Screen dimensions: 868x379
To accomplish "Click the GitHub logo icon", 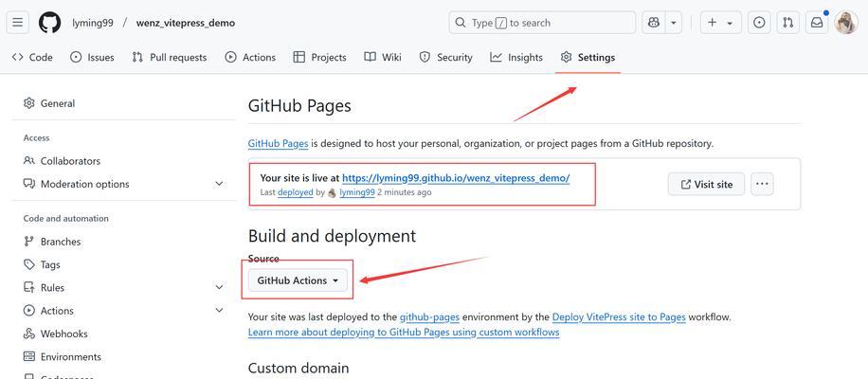I will pos(49,23).
